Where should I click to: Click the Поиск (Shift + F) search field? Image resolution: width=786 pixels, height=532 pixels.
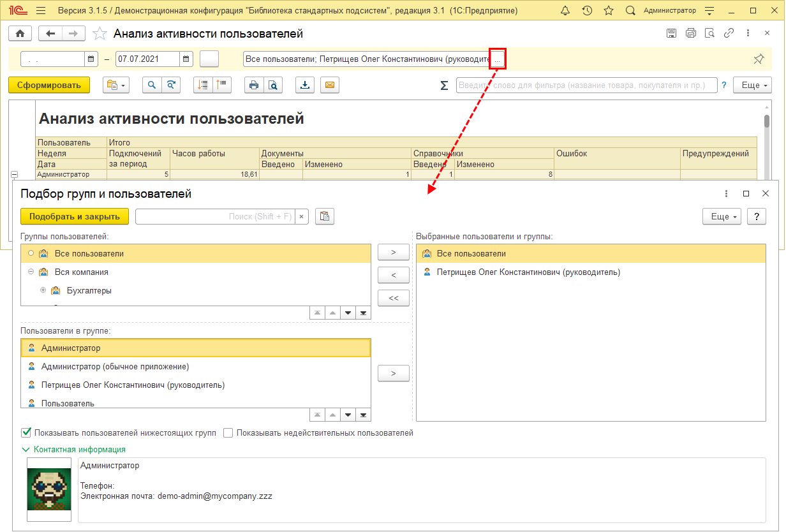point(215,216)
